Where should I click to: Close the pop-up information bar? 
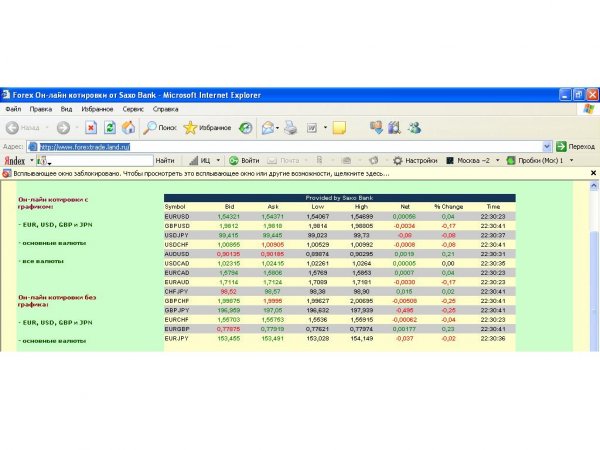pos(593,173)
